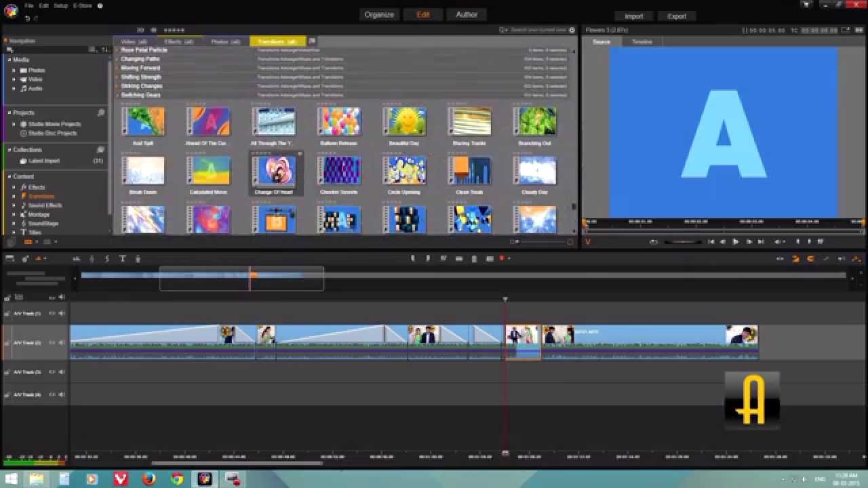Click the undo arrow icon
Viewport: 868px width, 488px height.
point(27,18)
